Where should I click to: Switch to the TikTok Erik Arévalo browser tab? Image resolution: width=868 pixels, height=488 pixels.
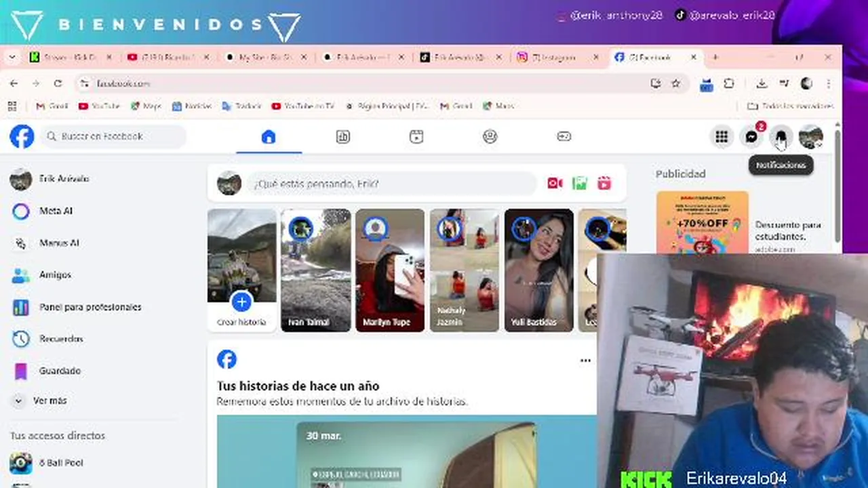click(x=460, y=58)
